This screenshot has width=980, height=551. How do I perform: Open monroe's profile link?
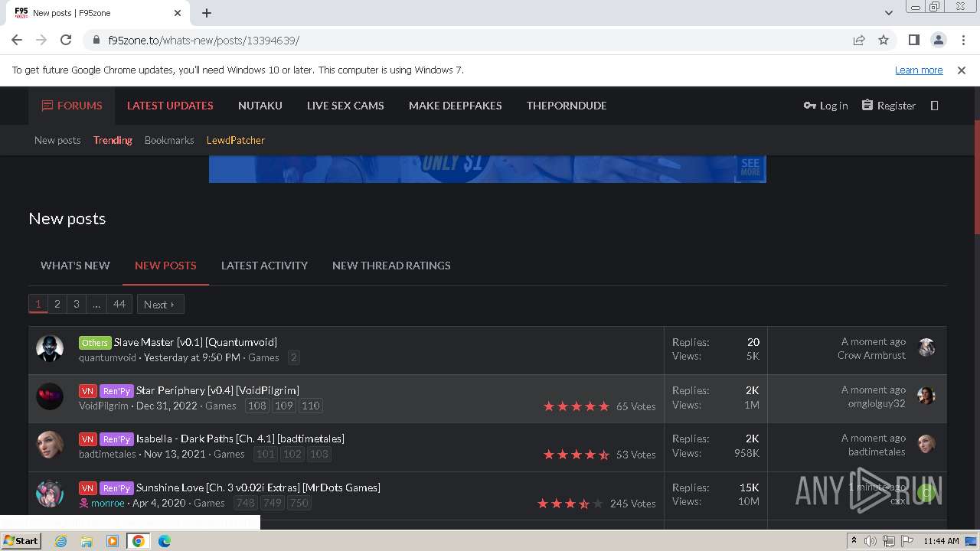(107, 503)
